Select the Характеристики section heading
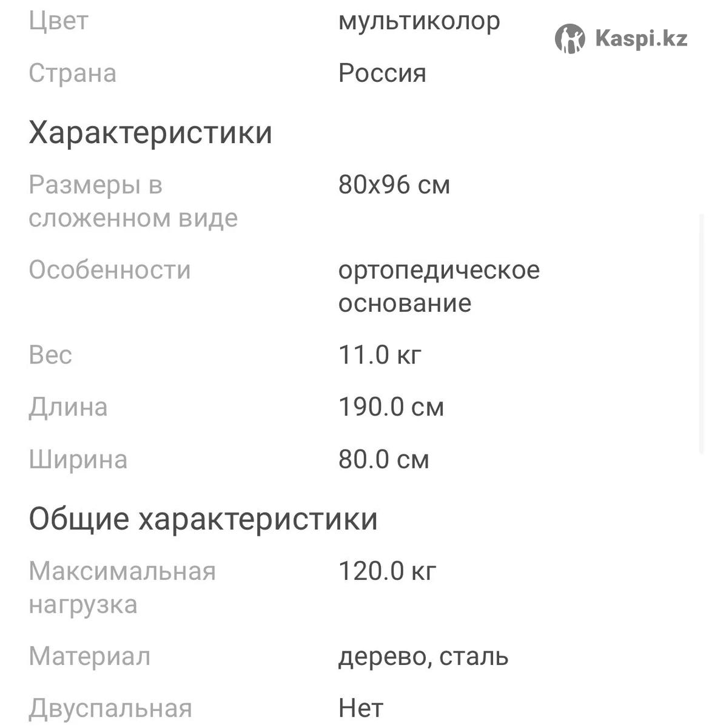Screen dimensions: 709x728 (x=150, y=132)
